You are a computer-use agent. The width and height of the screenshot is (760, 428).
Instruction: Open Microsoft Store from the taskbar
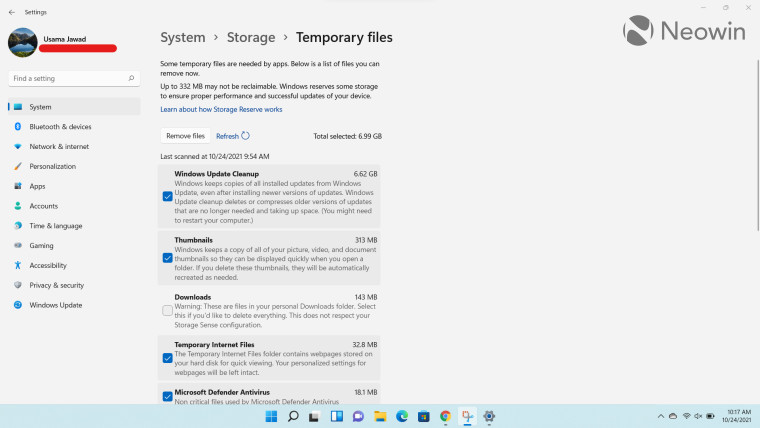tap(424, 416)
